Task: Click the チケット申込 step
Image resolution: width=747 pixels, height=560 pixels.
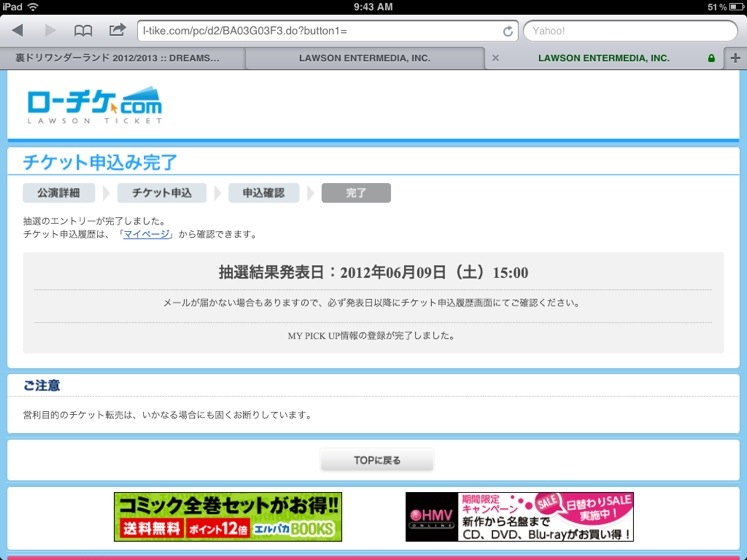Action: [161, 193]
